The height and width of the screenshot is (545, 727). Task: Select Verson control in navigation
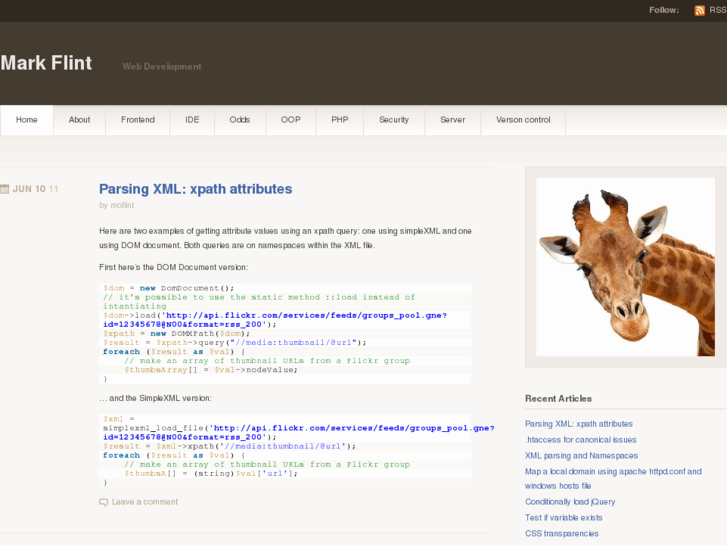tap(523, 120)
